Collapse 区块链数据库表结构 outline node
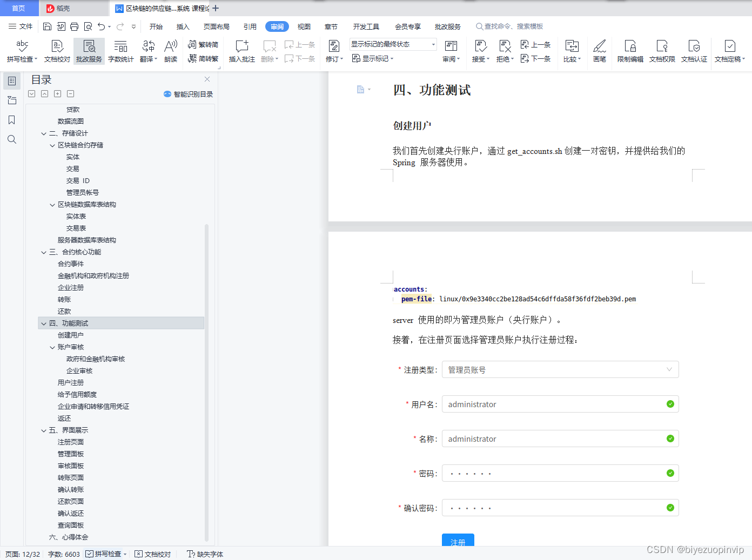 pyautogui.click(x=52, y=205)
